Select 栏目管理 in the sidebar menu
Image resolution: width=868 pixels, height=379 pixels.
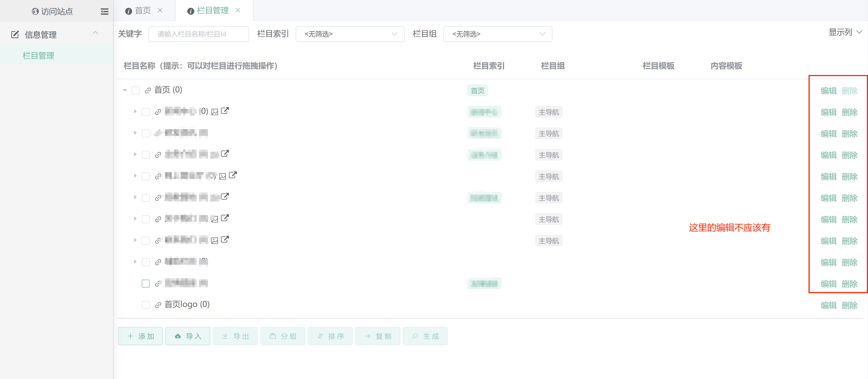click(38, 56)
